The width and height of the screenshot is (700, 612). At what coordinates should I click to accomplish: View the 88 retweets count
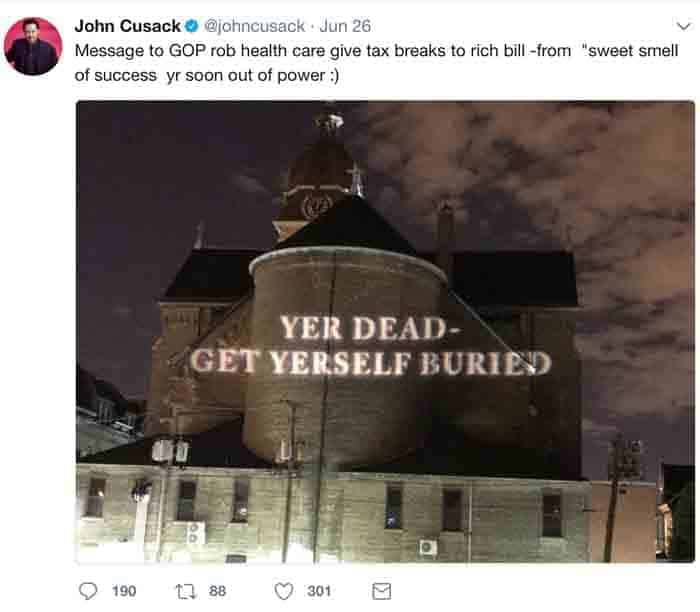click(x=217, y=591)
